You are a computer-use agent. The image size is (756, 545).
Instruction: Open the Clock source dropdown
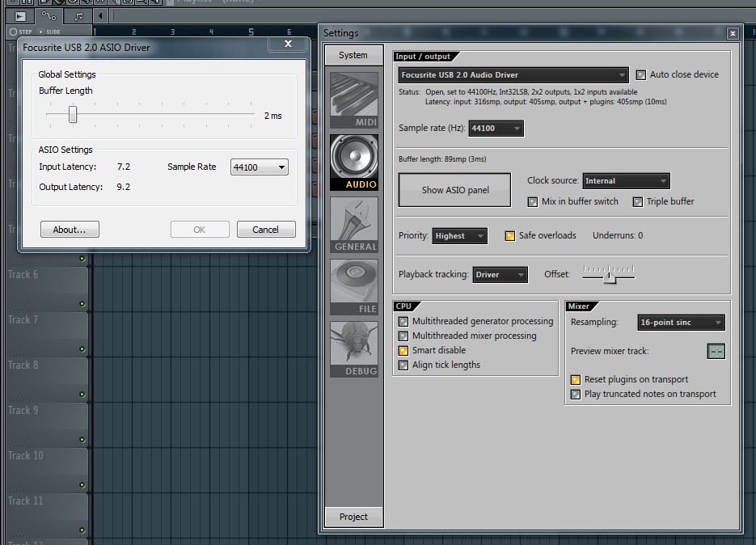pyautogui.click(x=626, y=181)
